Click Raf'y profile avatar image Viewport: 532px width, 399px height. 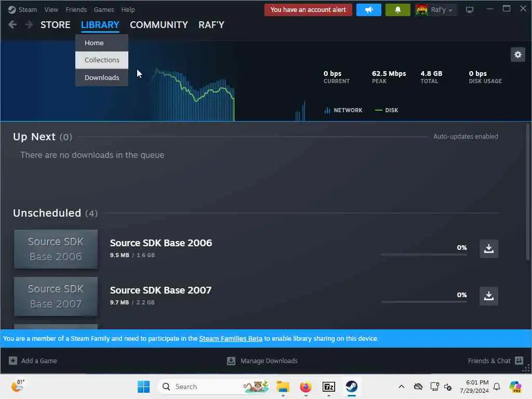421,10
